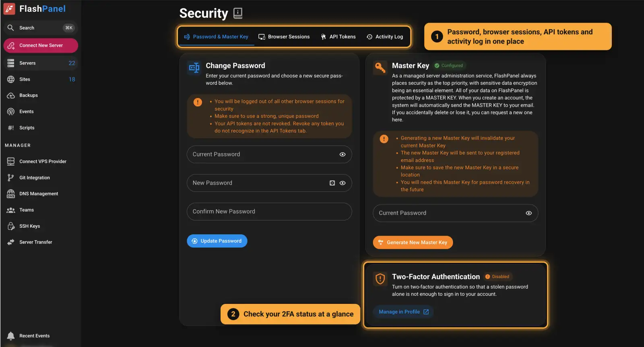Viewport: 644px width, 347px height.
Task: Click the Events broadcast icon
Action: 11,112
